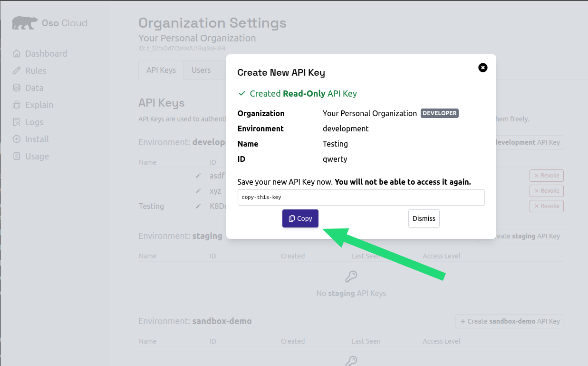Click the Dashboard home icon
This screenshot has height=366, width=588.
(17, 53)
